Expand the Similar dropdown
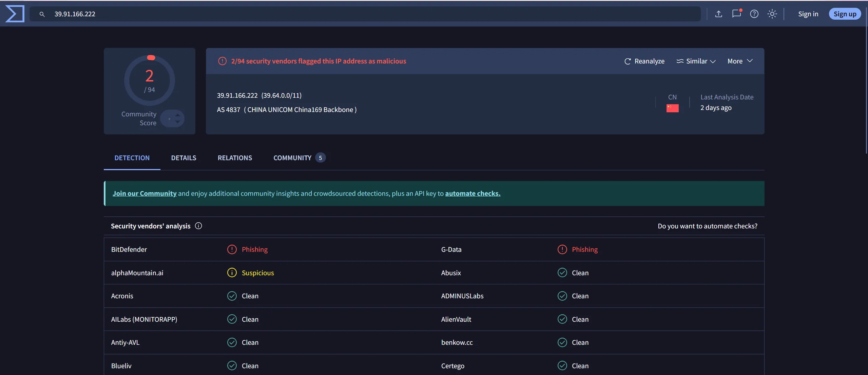 point(696,61)
